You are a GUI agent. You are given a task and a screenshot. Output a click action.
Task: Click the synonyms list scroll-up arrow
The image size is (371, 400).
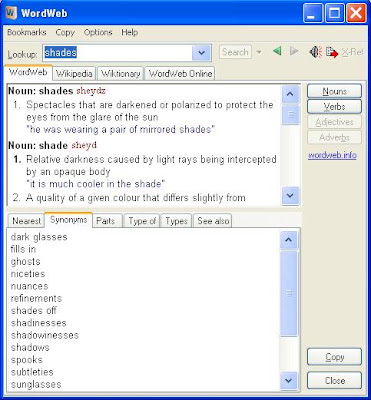tap(289, 240)
